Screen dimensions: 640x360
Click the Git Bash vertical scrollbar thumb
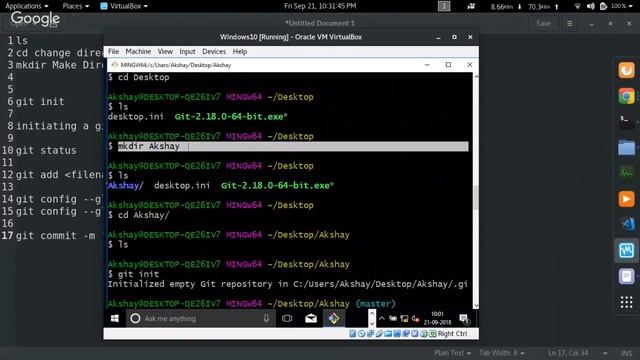(476, 197)
